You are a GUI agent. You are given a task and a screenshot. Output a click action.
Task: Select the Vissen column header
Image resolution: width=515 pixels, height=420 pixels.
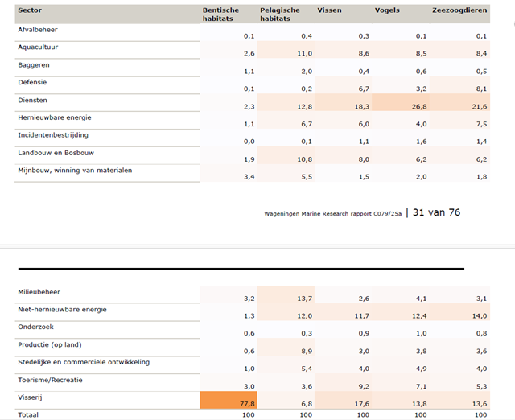(329, 10)
